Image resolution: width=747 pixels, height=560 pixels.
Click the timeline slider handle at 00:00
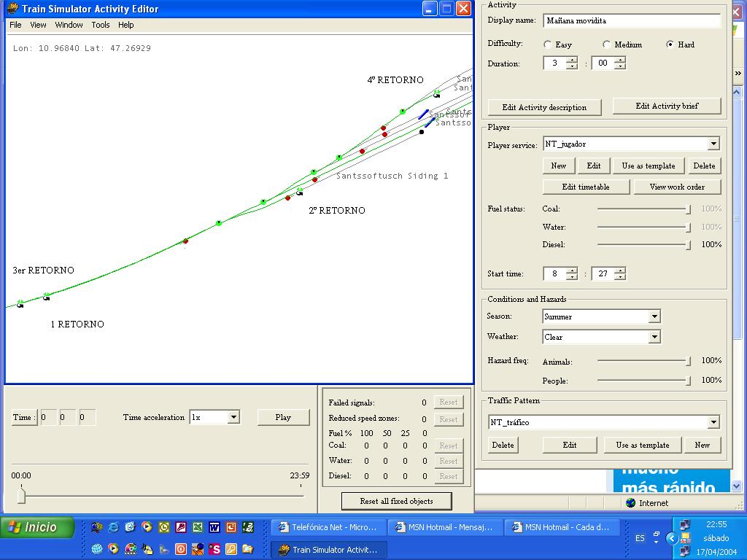(x=21, y=496)
